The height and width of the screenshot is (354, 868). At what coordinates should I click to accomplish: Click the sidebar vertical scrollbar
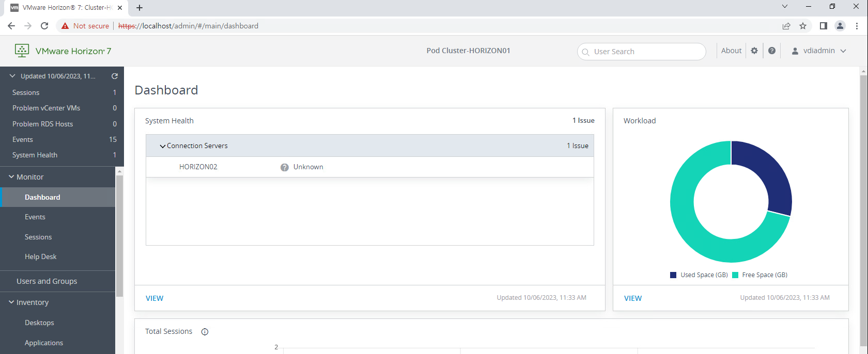point(119,236)
